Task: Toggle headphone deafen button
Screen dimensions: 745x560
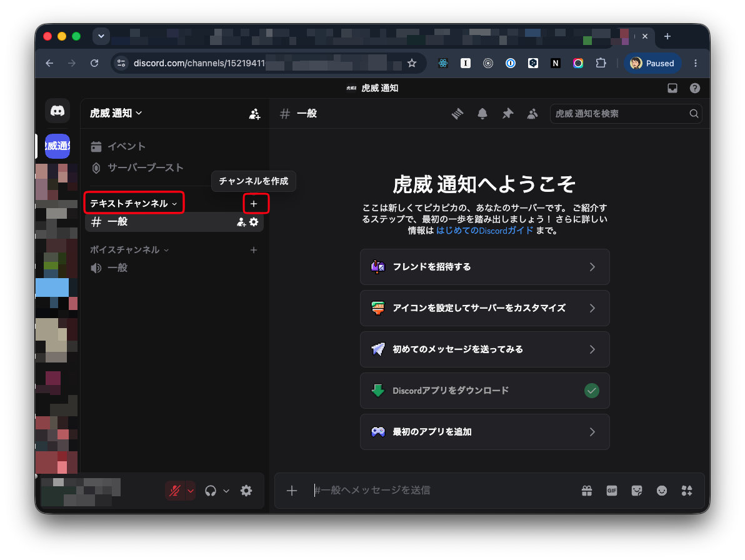Action: [x=211, y=491]
